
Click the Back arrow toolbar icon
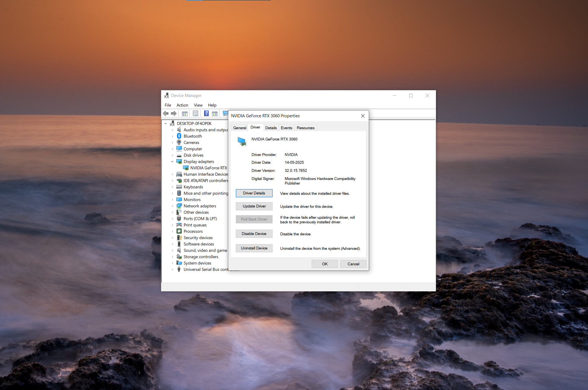pos(166,113)
